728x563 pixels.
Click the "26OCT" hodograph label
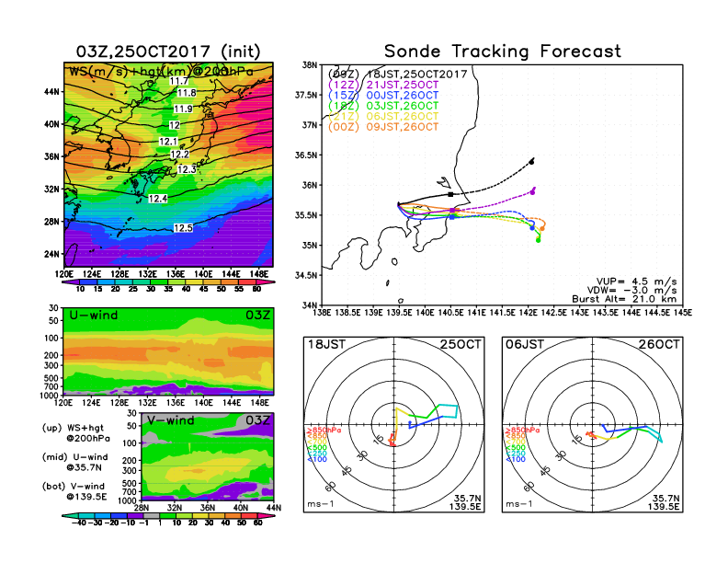click(x=659, y=344)
